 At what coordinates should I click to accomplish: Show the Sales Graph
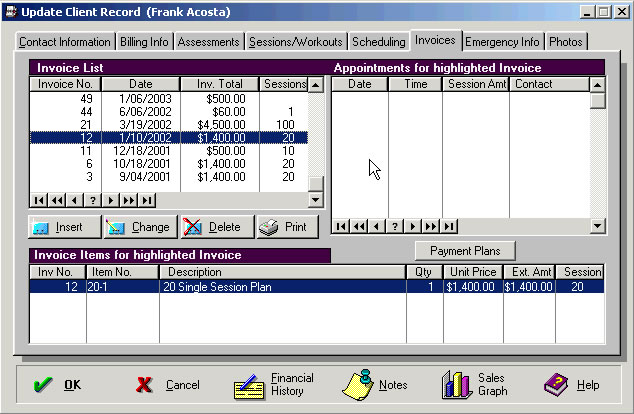tap(476, 385)
